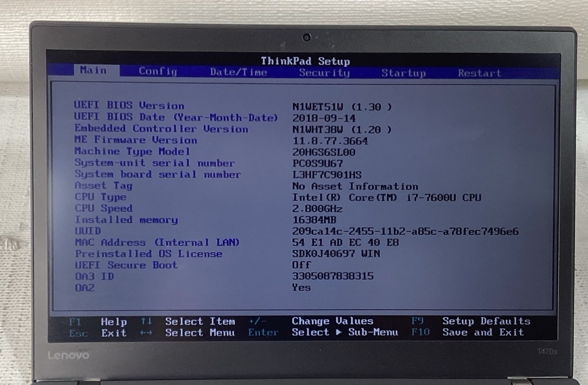Click the 2.800GHz speed value
This screenshot has height=385, width=588.
pyautogui.click(x=318, y=209)
